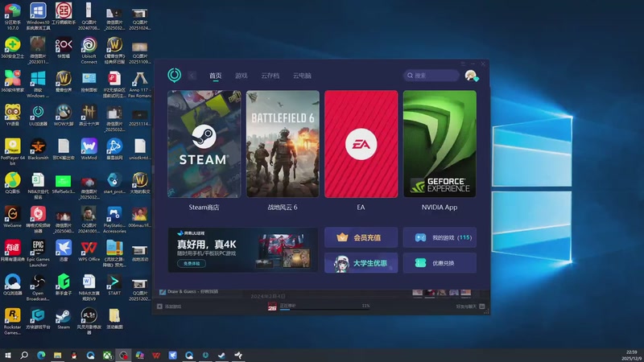Image resolution: width=644 pixels, height=362 pixels.
Task: Open the 迅雷 desktop icon
Action: pyautogui.click(x=64, y=251)
